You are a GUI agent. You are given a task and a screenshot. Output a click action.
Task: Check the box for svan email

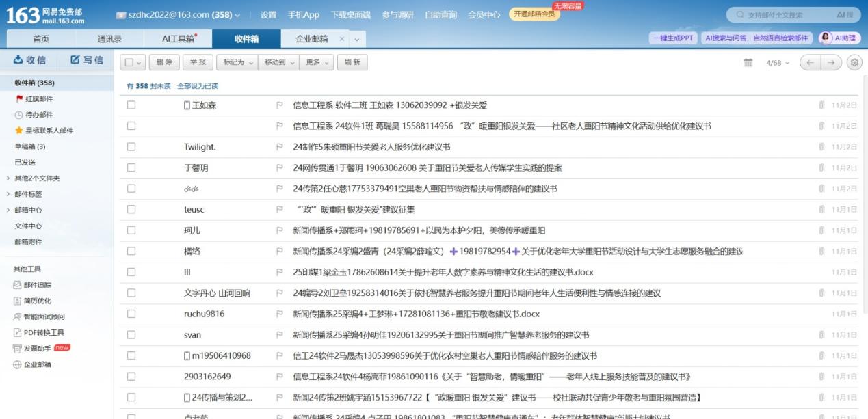point(131,335)
